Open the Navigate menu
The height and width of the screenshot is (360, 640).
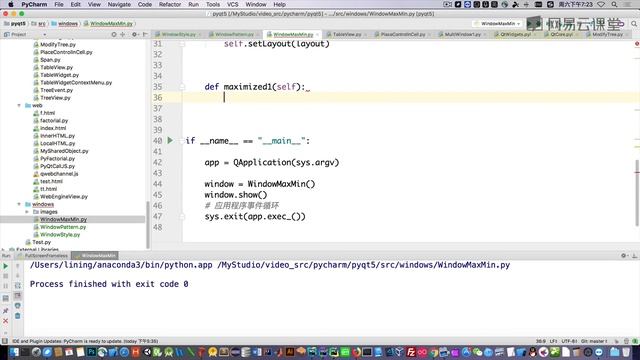point(119,4)
